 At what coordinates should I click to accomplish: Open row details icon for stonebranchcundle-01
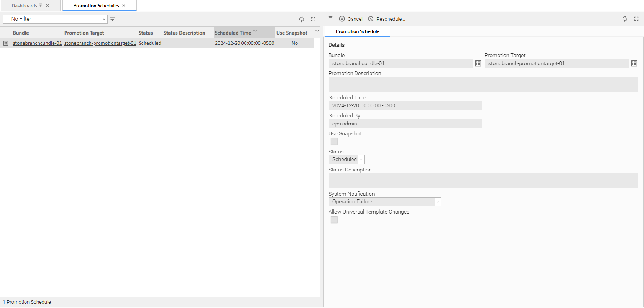point(6,43)
